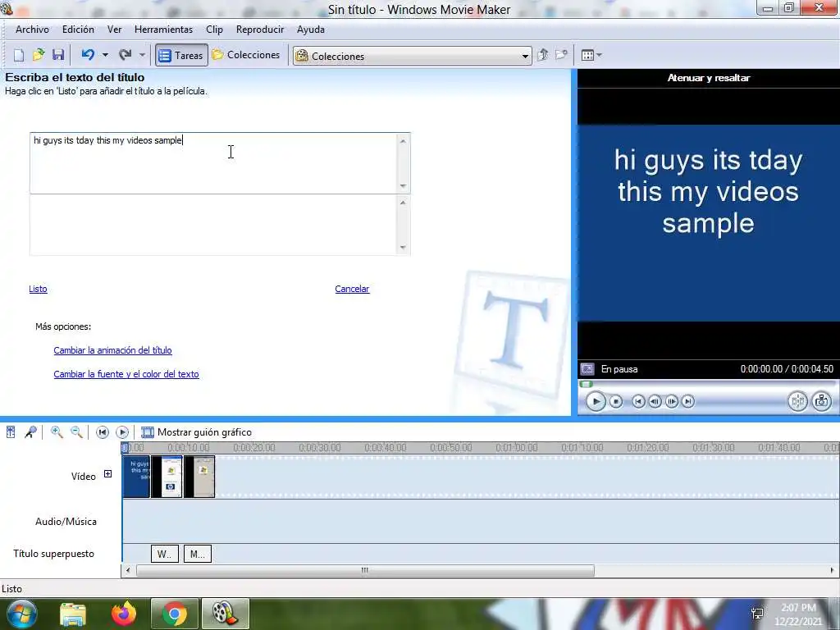Jump forward with the monitor Forward button
The width and height of the screenshot is (840, 630).
tap(688, 401)
